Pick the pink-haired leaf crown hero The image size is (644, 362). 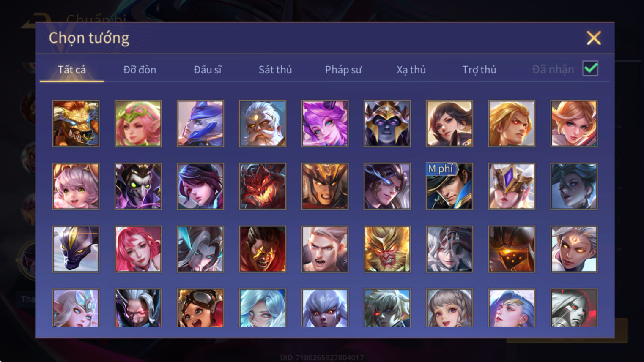click(138, 123)
